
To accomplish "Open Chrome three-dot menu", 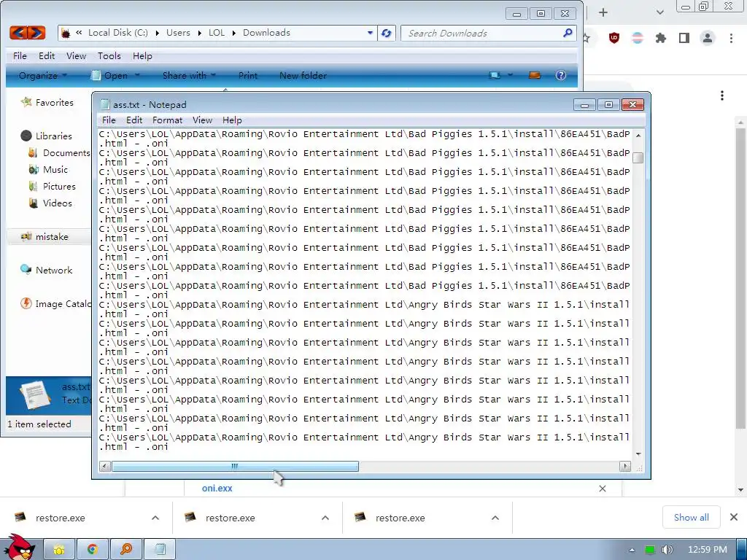I will [x=731, y=38].
